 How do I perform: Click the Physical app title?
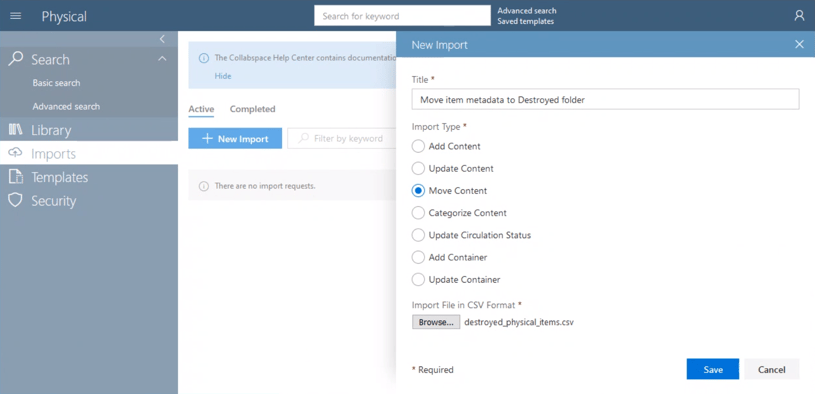coord(64,16)
